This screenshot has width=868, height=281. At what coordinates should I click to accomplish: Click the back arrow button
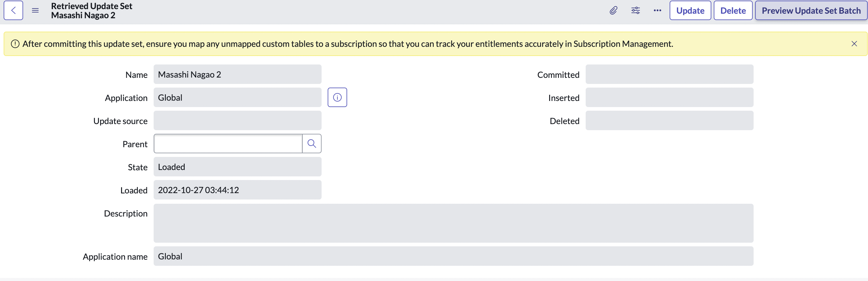click(x=13, y=10)
